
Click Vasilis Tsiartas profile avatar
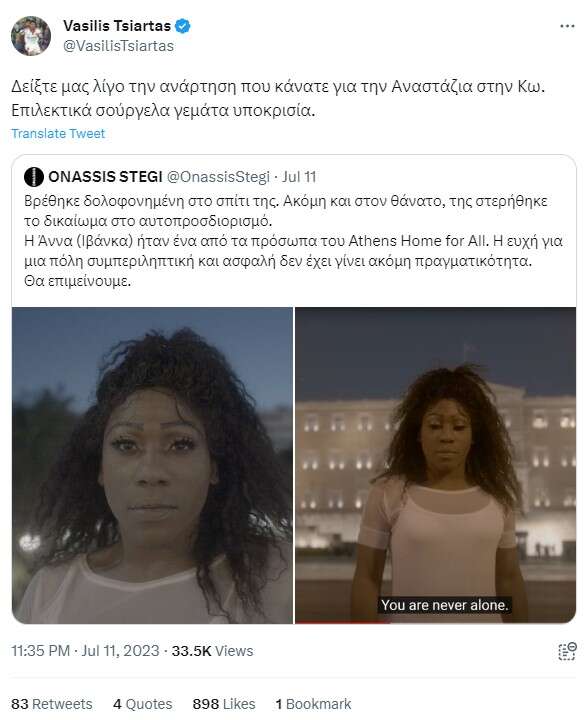coord(31,36)
